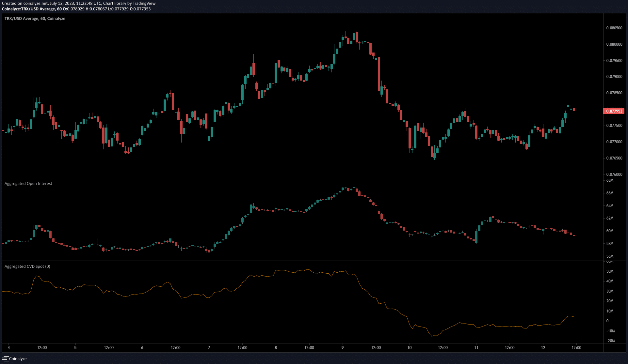This screenshot has height=364, width=628.
Task: Click the 60M open interest axis label
Action: [x=610, y=231]
